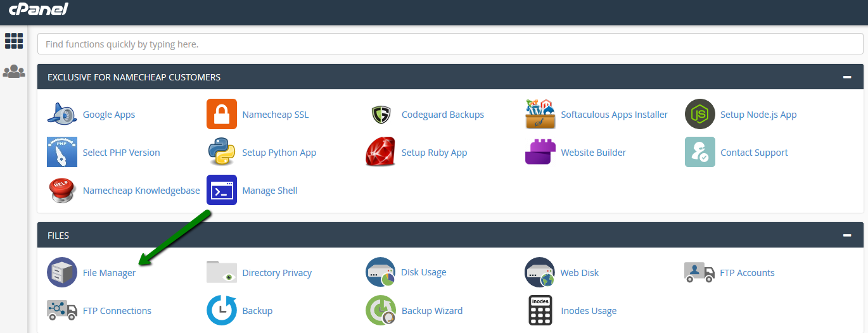Click the Setup Python App icon
Image resolution: width=868 pixels, height=333 pixels.
(x=222, y=153)
